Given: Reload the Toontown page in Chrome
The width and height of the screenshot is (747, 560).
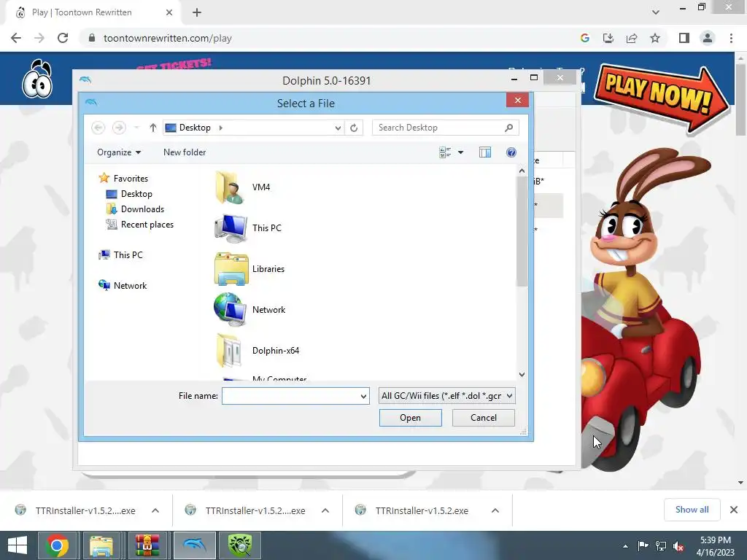Looking at the screenshot, I should [x=63, y=38].
